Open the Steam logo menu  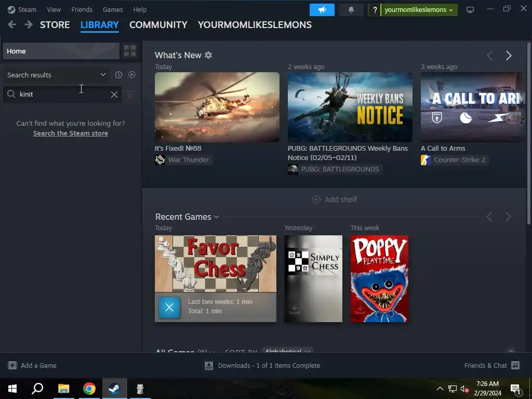[x=22, y=9]
